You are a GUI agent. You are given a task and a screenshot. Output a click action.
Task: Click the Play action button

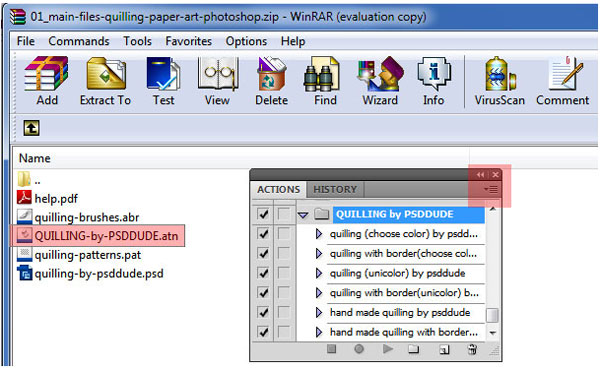[x=388, y=349]
